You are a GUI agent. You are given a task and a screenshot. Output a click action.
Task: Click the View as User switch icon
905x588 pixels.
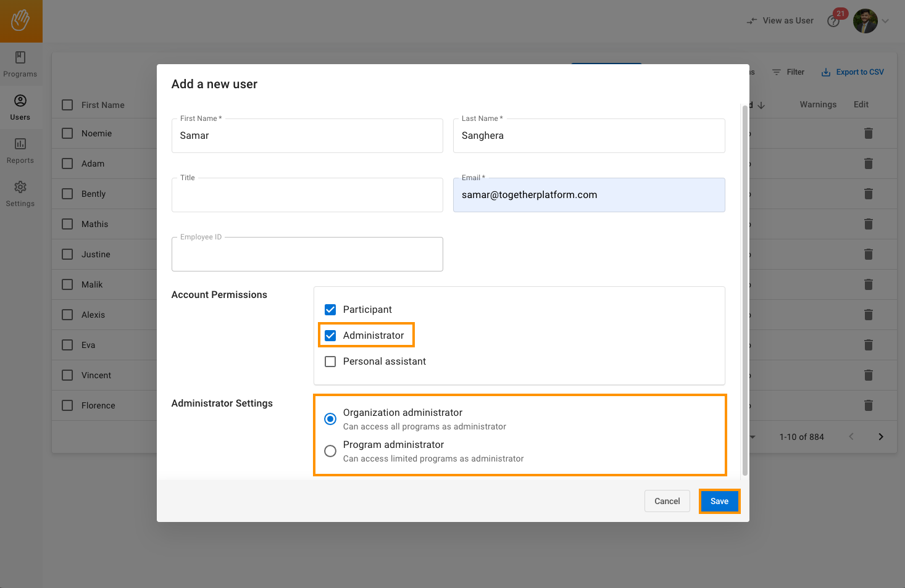752,21
